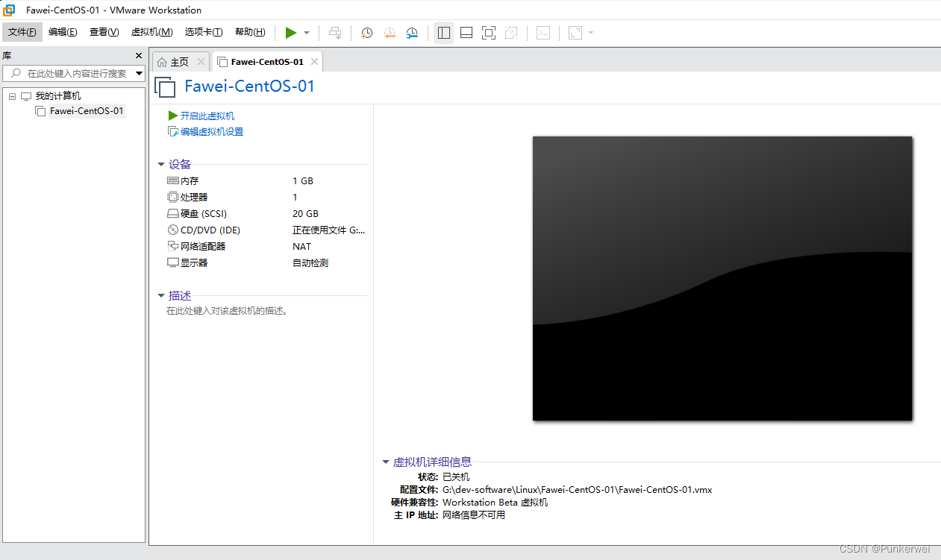Click the 内存 memory device row
Viewport: 941px width, 560px height.
[x=266, y=181]
